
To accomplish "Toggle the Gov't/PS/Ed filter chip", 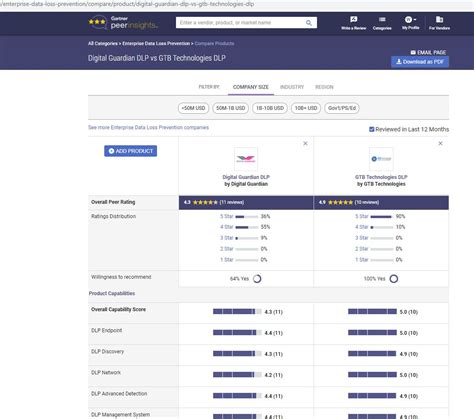I will (x=342, y=108).
